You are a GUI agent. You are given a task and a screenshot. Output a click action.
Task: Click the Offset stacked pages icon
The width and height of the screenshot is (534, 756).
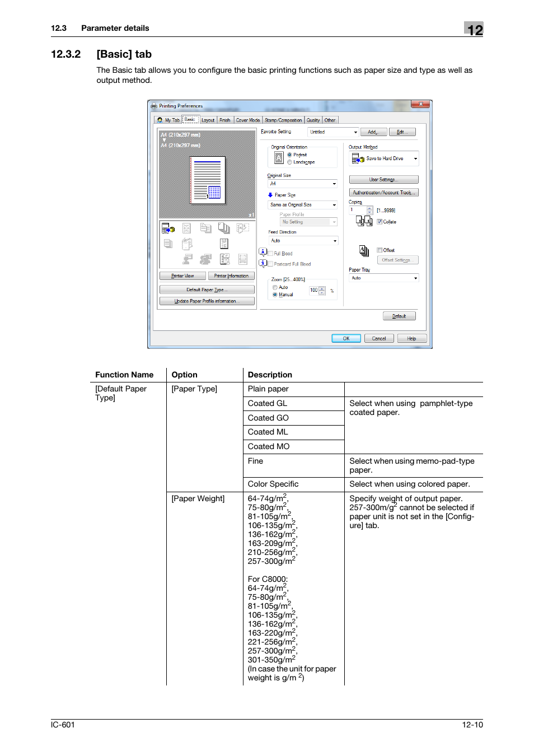364,251
